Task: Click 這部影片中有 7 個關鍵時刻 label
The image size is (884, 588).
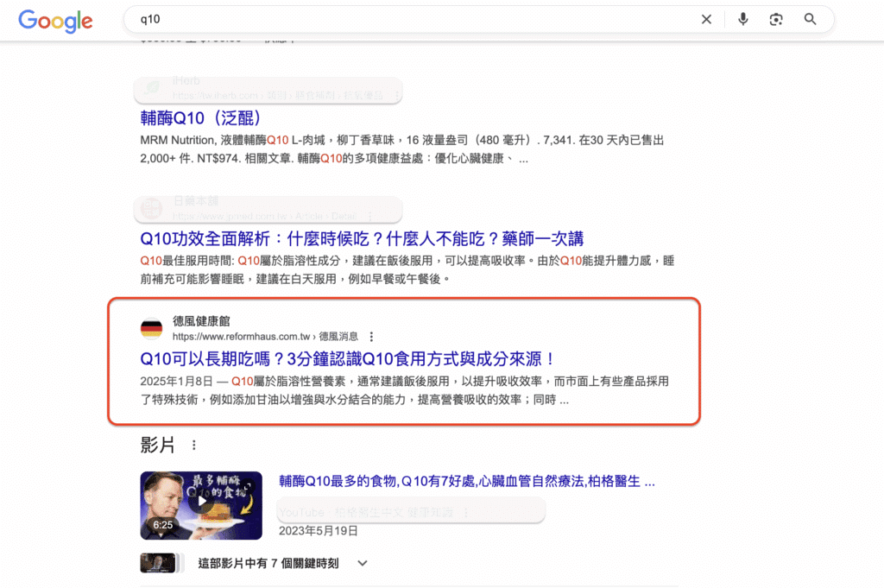Action: tap(268, 563)
